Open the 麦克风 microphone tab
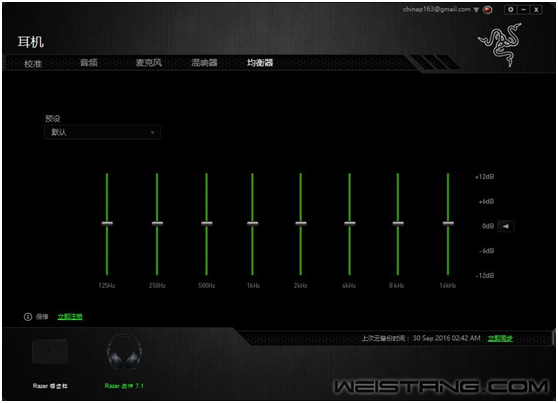 (x=149, y=63)
